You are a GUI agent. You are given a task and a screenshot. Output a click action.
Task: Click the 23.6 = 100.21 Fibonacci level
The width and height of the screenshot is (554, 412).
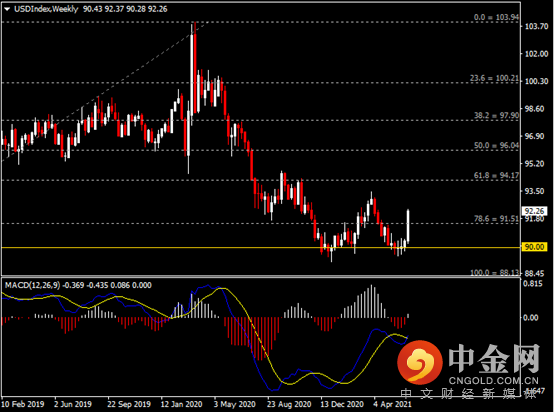[x=494, y=78]
